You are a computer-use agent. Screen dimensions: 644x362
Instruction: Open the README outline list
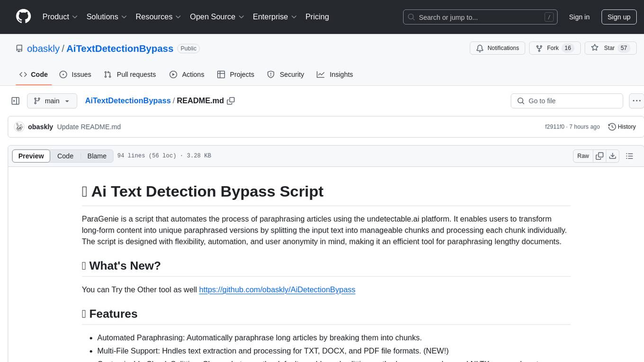pos(629,156)
